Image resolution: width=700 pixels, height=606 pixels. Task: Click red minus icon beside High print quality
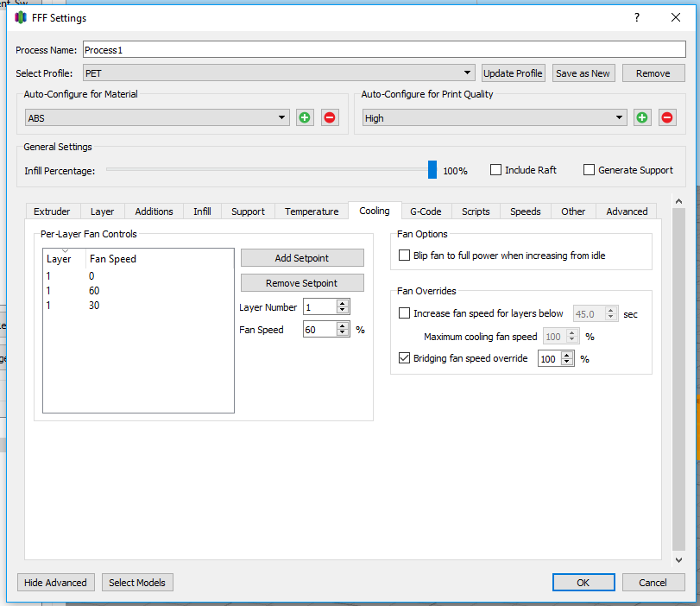(x=667, y=117)
